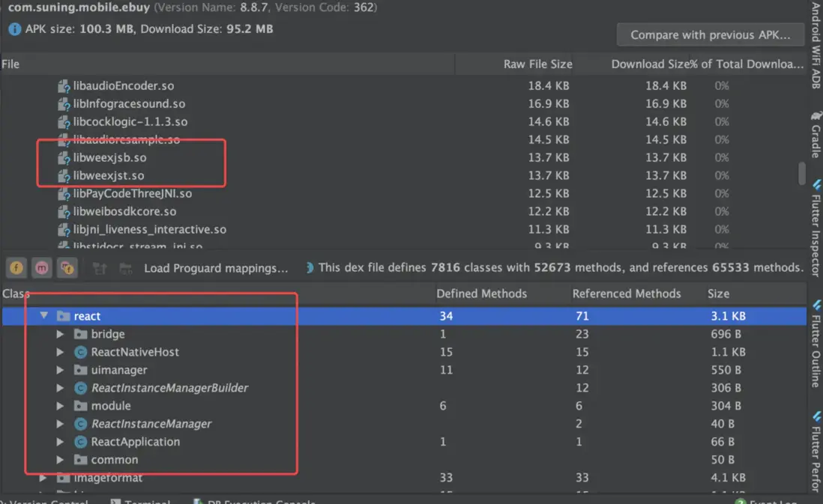Click the libPayCodeThreeJNI.so file icon

[64, 194]
